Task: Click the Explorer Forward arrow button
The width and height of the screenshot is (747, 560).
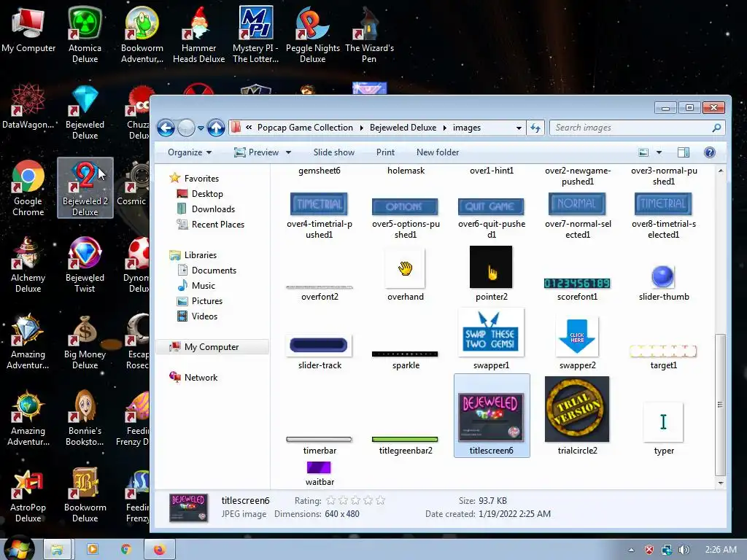Action: click(186, 128)
